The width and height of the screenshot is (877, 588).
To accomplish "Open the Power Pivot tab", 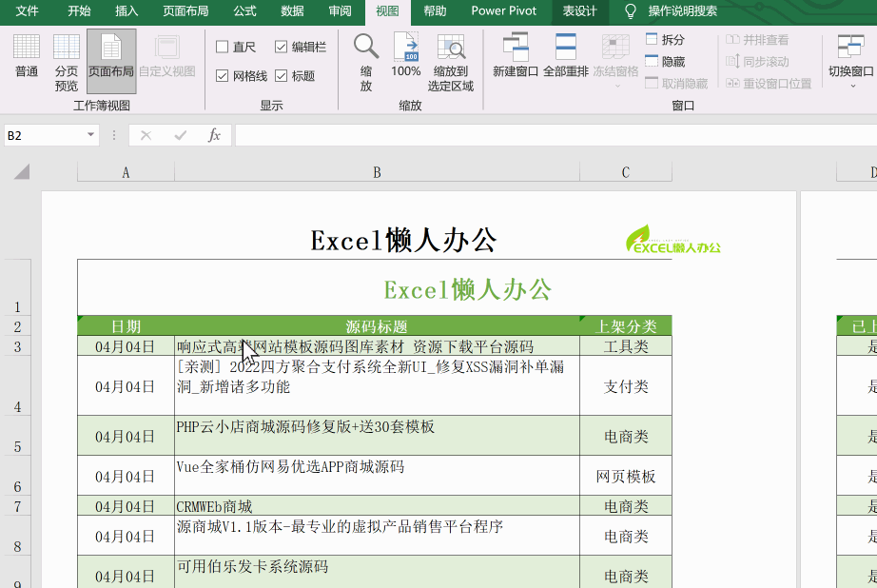I will click(504, 11).
